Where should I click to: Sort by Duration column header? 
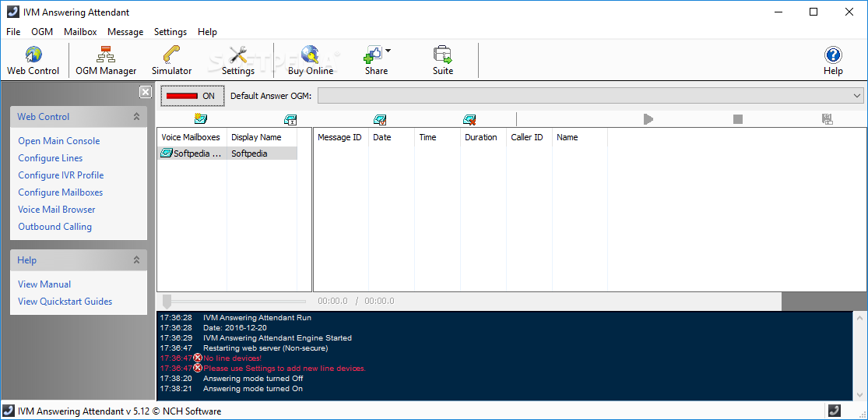pyautogui.click(x=483, y=137)
